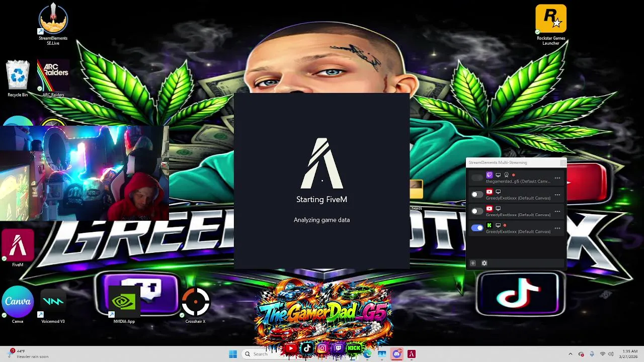Open NVIDIA App desktop shortcut
The image size is (644, 362).
124,305
